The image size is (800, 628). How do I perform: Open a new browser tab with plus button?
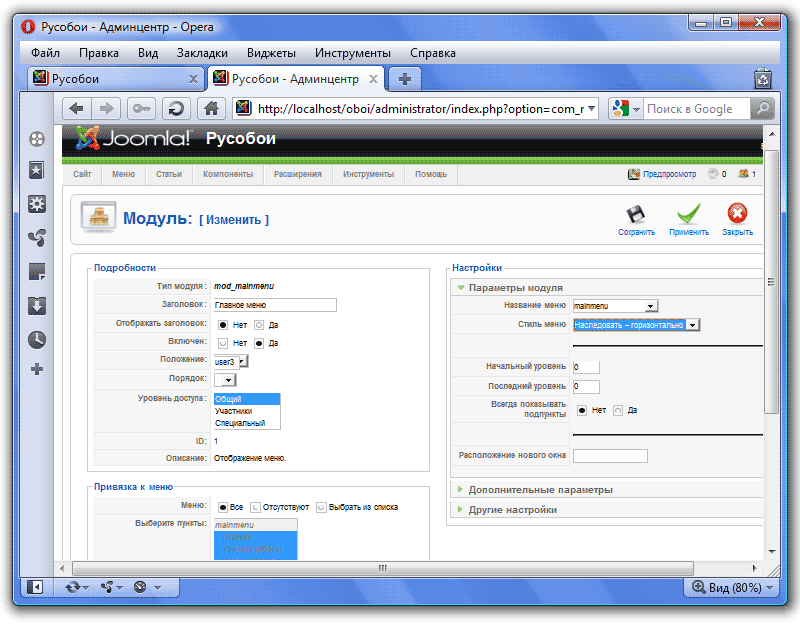click(x=404, y=78)
